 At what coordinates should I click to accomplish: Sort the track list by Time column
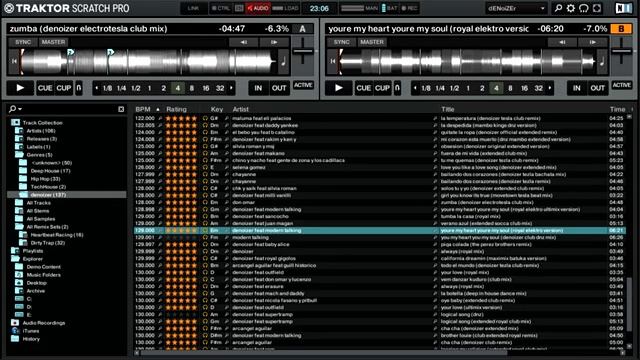click(x=618, y=109)
